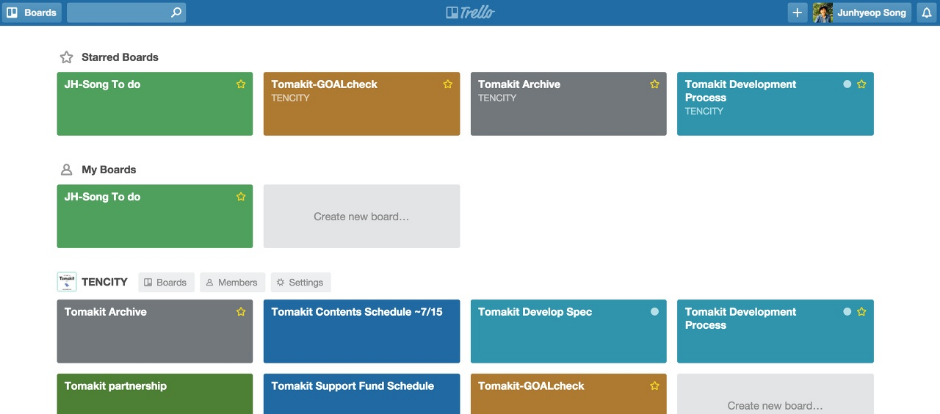
Task: Click the plus create icon
Action: [x=797, y=13]
